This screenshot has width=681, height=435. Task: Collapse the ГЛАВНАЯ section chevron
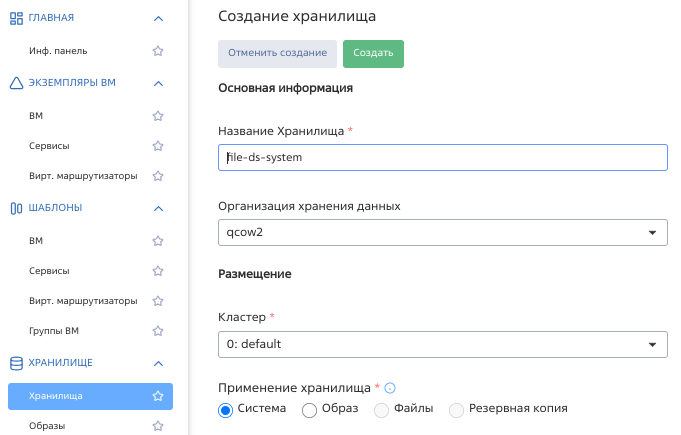[x=159, y=19]
